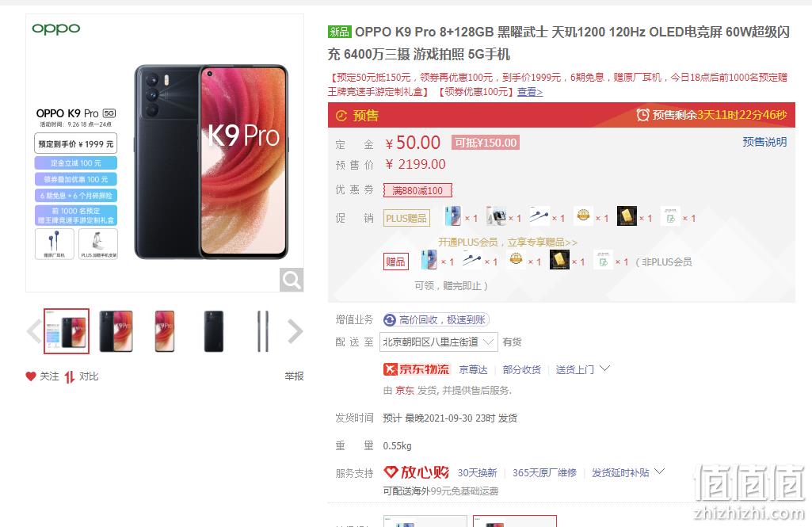Screen dimensions: 812x527
Task: Click the magnifier zoom icon on product image
Action: (x=291, y=280)
